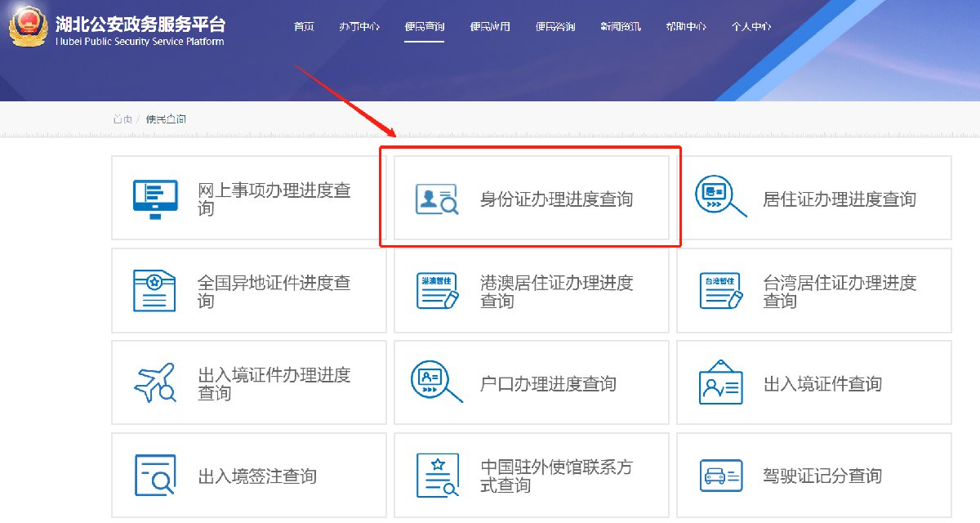Open 全国异地证件进度查询 label

click(274, 292)
